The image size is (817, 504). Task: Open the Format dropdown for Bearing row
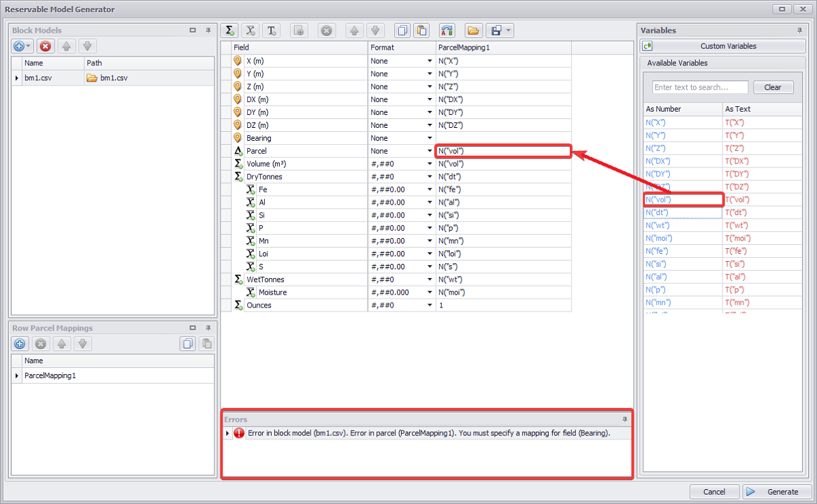tap(430, 139)
